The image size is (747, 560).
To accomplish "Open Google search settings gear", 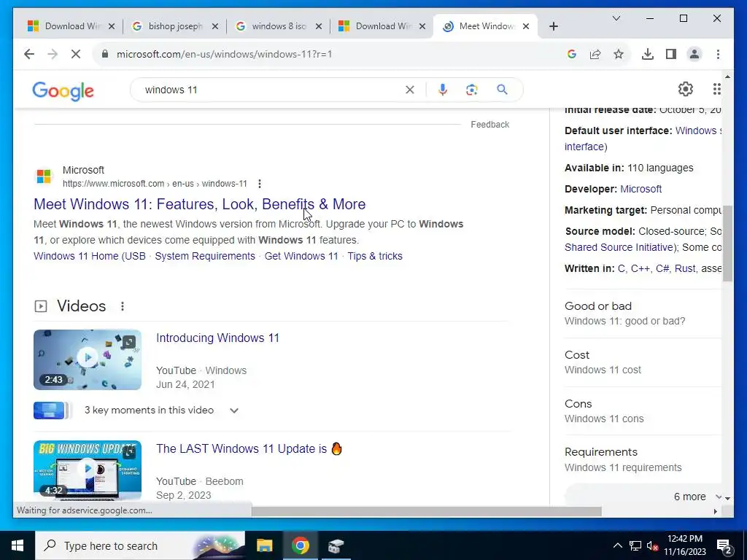I will click(x=686, y=89).
